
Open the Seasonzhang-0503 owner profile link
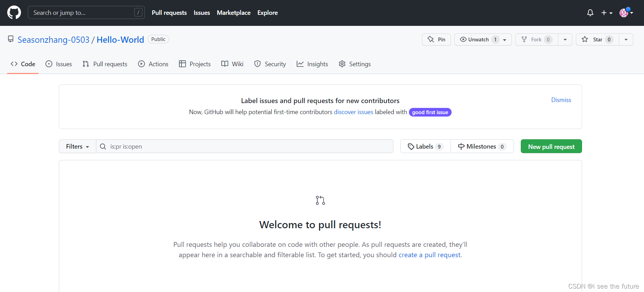click(x=53, y=40)
